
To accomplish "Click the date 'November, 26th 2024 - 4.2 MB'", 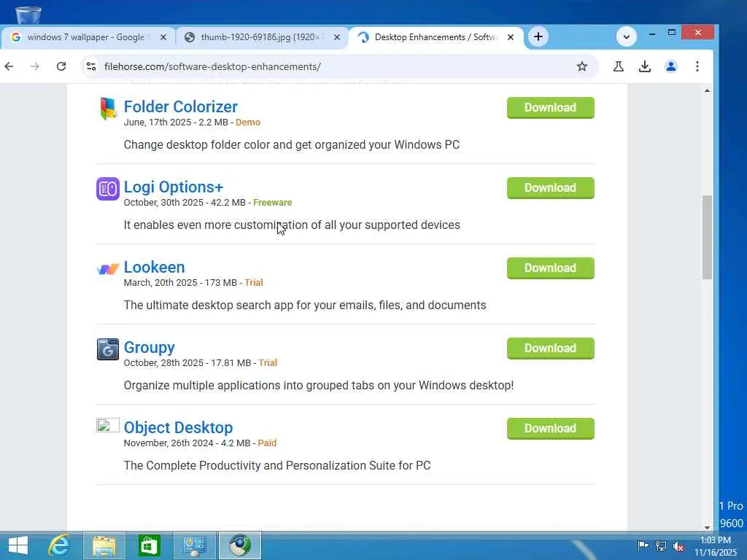I will (187, 443).
